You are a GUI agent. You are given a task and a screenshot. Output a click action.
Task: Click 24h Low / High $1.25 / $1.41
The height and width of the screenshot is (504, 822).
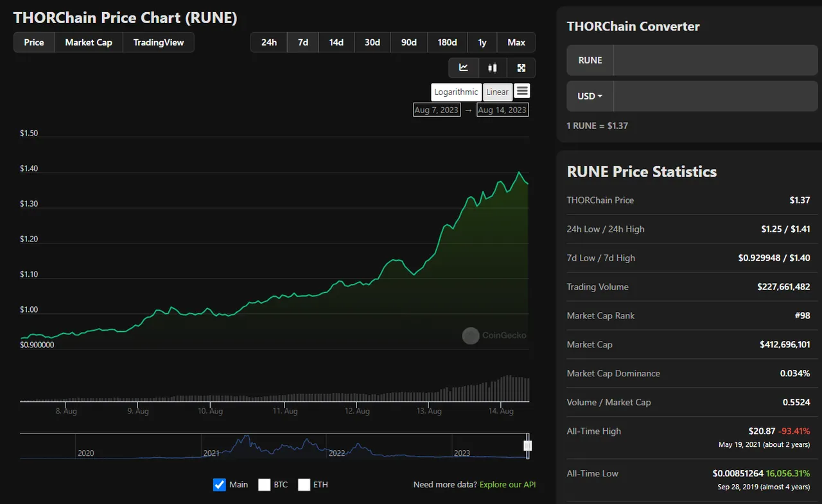tap(785, 229)
